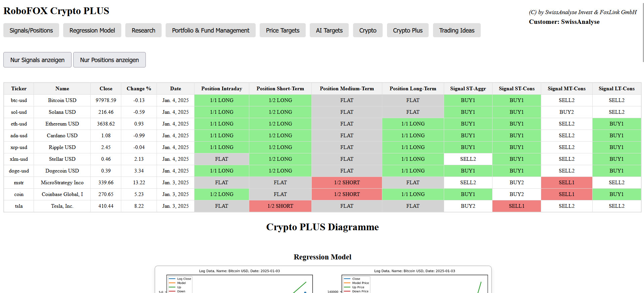The width and height of the screenshot is (644, 293).
Task: Click the Date column header
Action: [175, 89]
